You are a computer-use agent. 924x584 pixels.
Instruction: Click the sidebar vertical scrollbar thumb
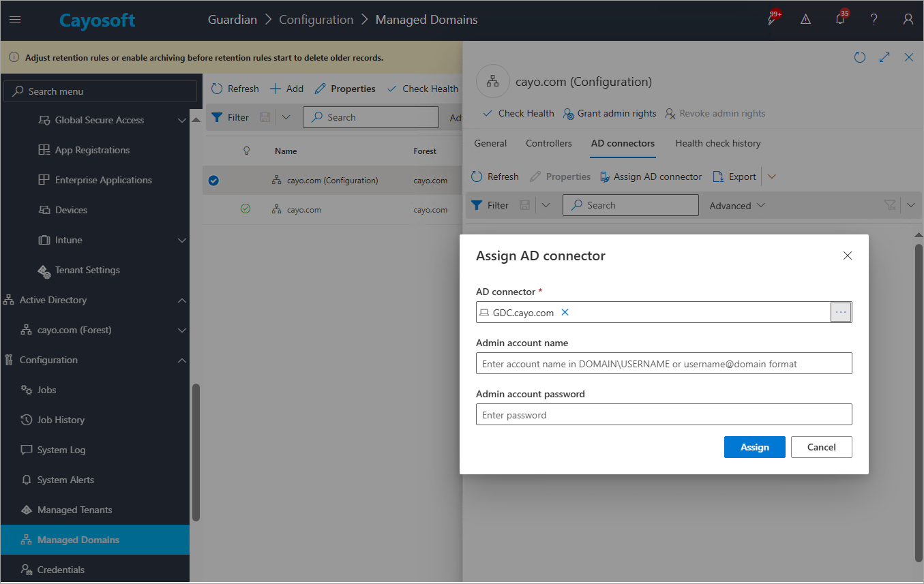pos(196,452)
